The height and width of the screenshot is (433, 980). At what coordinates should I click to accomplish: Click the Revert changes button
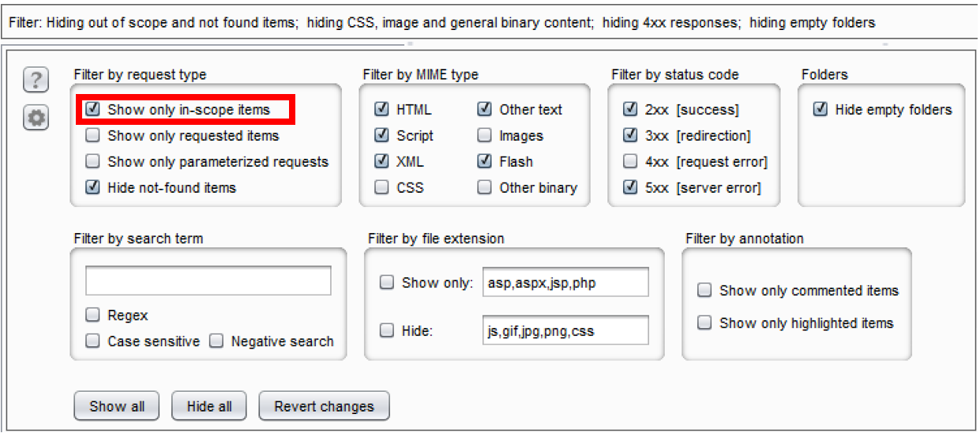(324, 406)
